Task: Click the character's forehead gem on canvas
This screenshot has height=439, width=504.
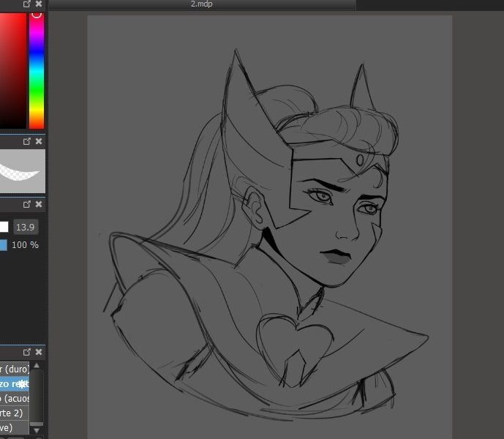Action: coord(360,160)
